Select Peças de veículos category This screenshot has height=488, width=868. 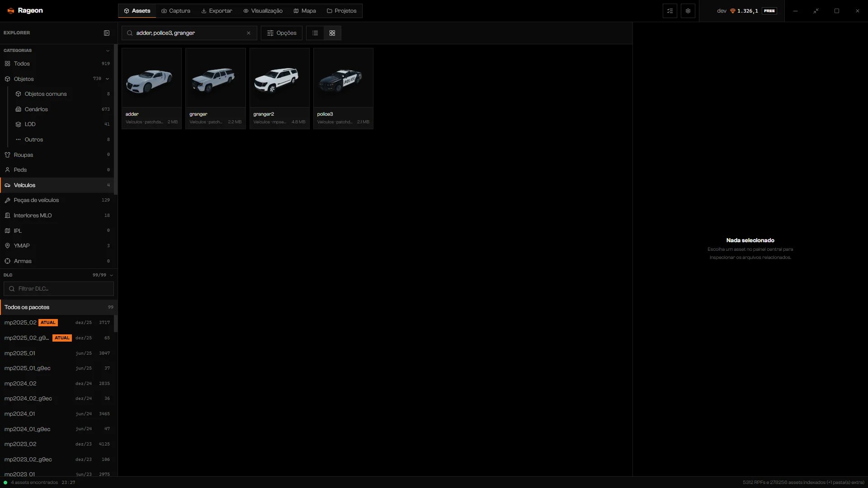tap(57, 200)
